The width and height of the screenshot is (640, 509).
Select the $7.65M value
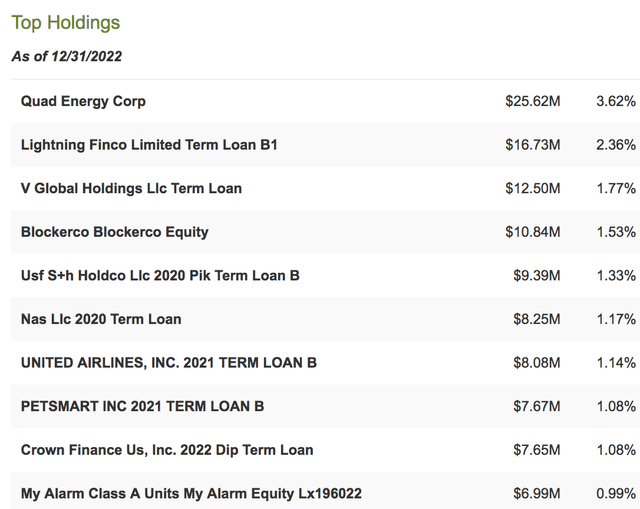537,450
